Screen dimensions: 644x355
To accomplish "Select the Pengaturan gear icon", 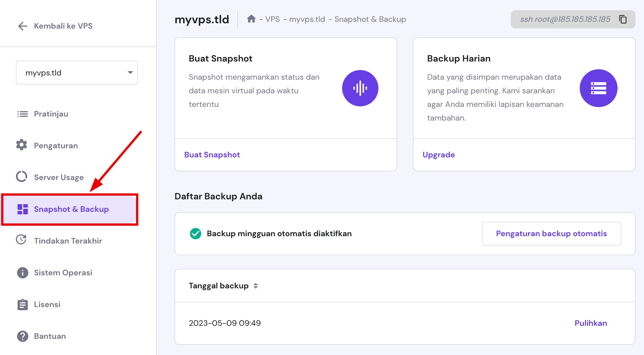I will click(x=22, y=145).
